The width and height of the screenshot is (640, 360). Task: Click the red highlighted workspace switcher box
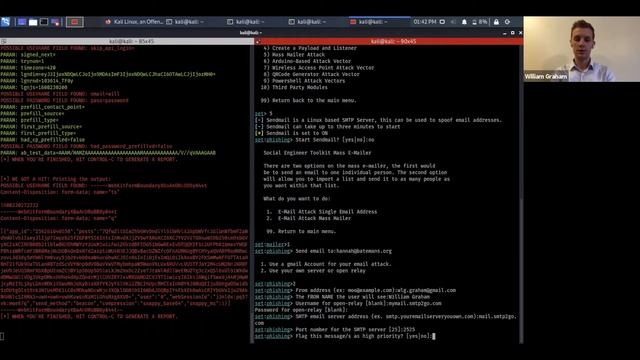click(x=75, y=22)
